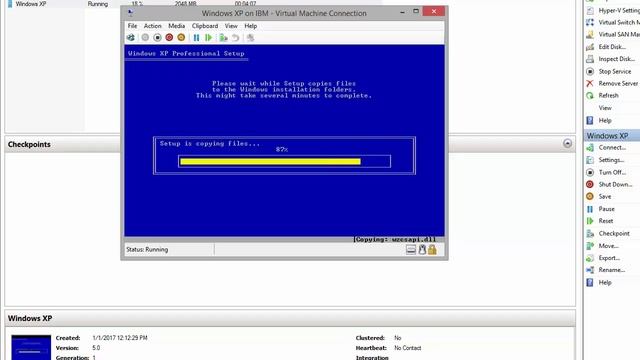
Task: Click the Virtual SAN Manager icon
Action: 590,34
